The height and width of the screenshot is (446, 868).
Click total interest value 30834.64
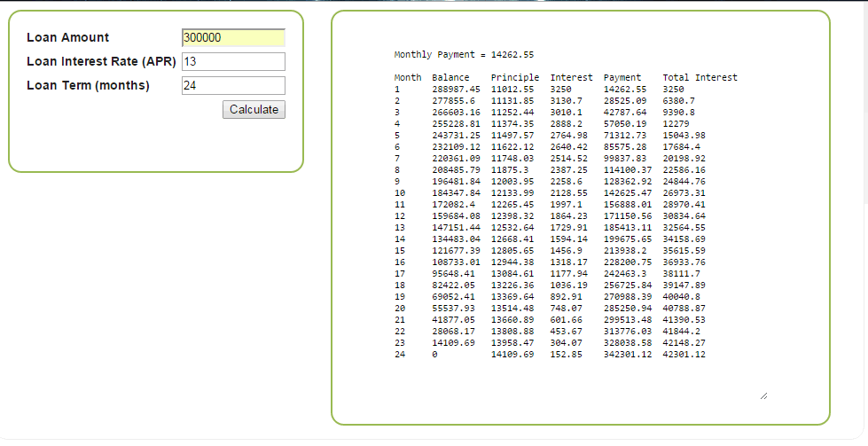point(684,215)
